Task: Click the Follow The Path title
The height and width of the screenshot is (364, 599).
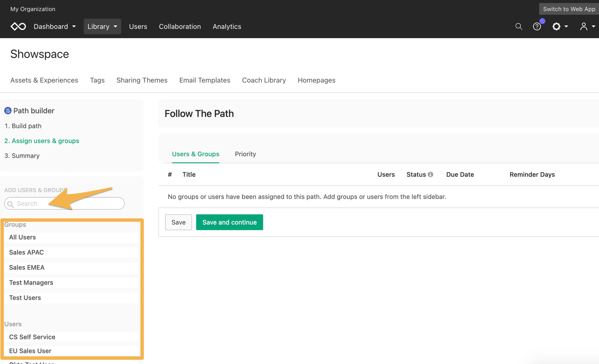Action: 199,113
